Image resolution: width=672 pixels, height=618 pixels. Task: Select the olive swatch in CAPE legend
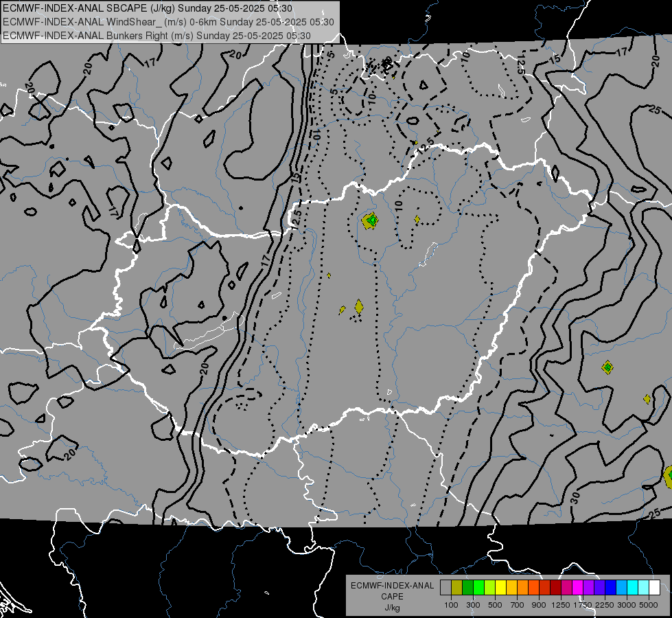pos(456,587)
